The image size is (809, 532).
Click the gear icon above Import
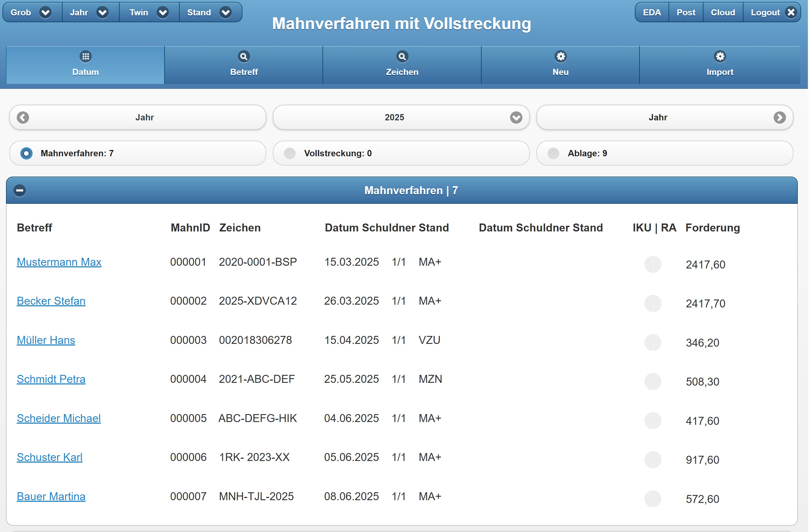719,56
